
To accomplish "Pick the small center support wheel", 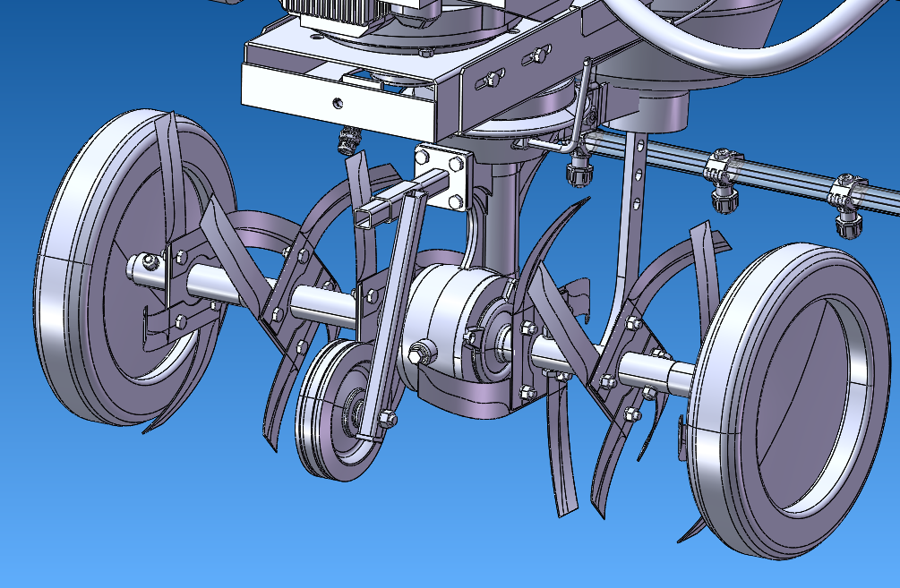I will 339,410.
